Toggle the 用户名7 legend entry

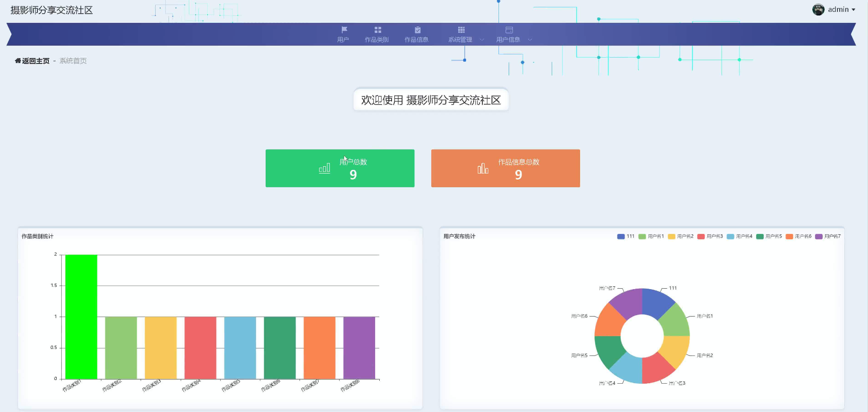point(828,236)
